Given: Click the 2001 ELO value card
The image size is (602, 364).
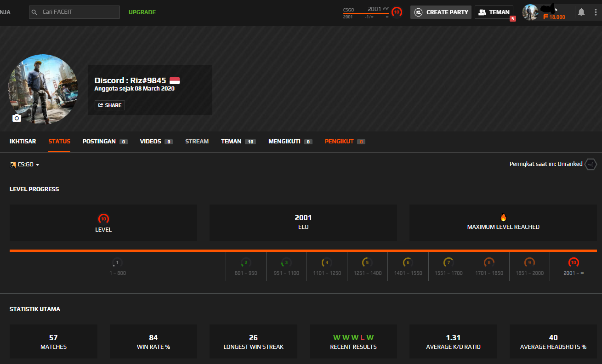Looking at the screenshot, I should click(303, 223).
